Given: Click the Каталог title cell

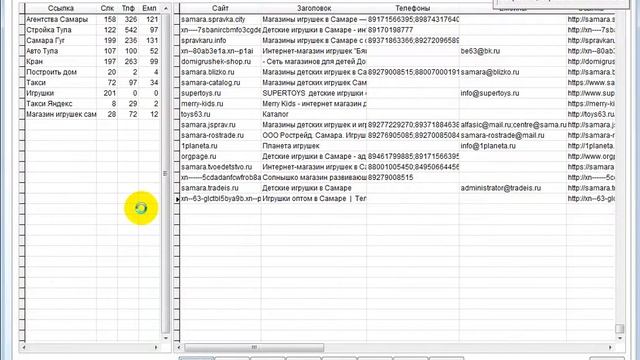Looking at the screenshot, I should click(314, 115).
